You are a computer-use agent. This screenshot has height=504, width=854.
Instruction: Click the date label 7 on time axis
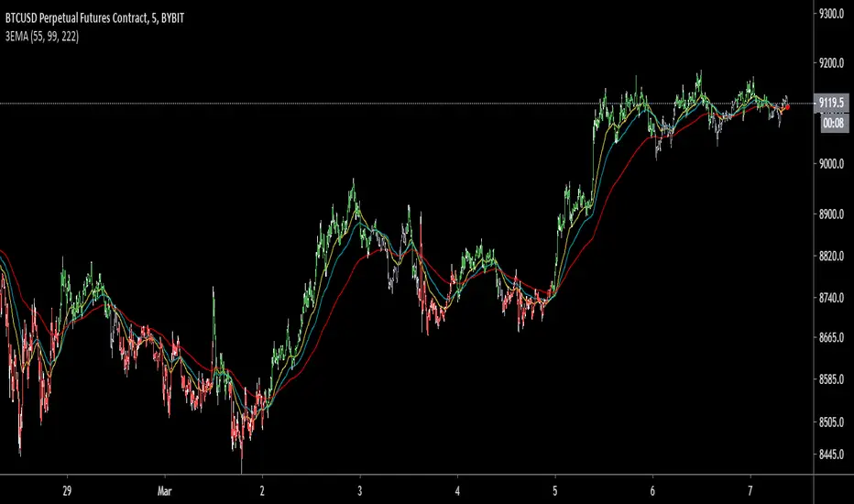750,491
